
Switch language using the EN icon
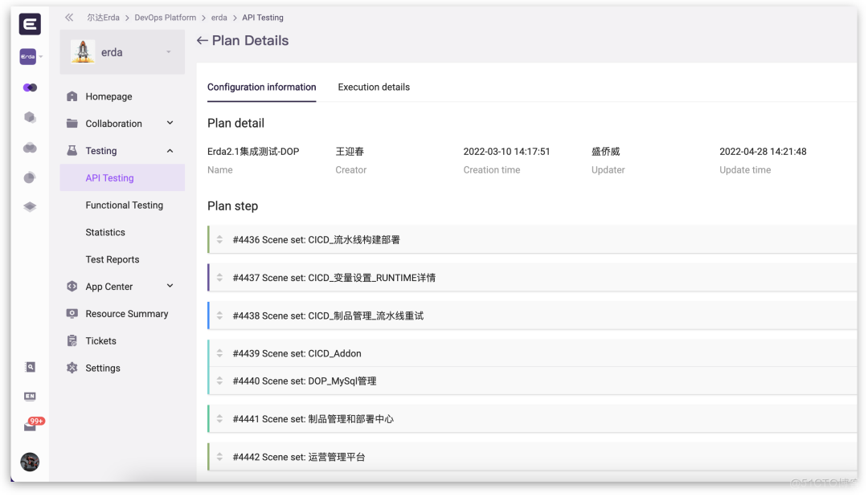30,396
